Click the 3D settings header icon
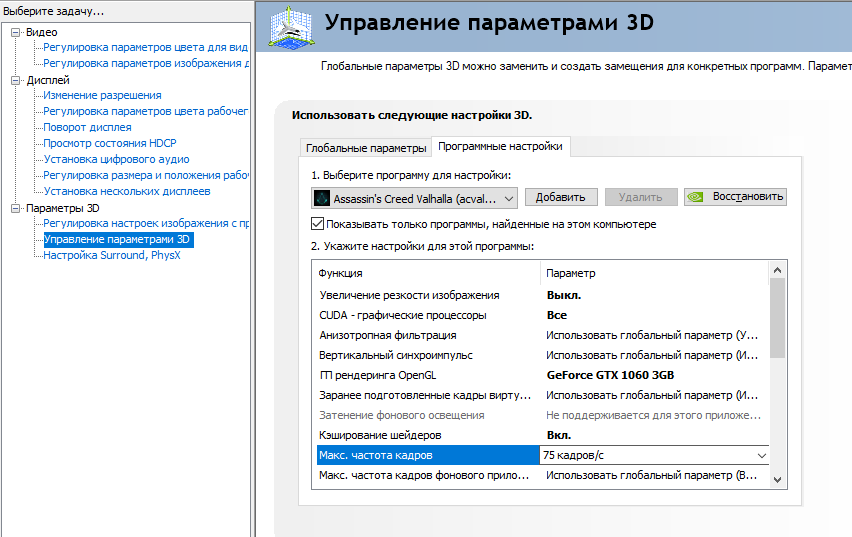The image size is (852, 537). coord(291,27)
